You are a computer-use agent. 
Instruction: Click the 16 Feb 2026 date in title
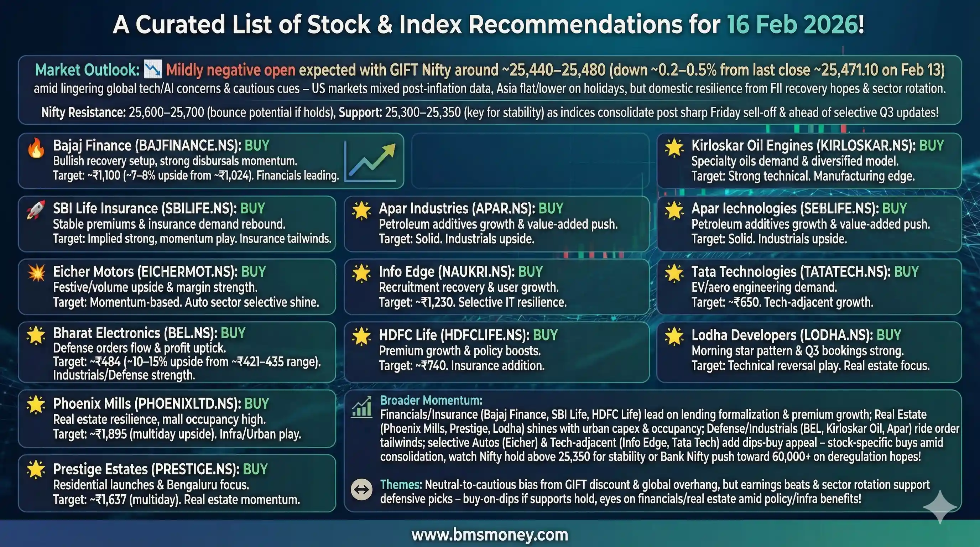tap(792, 25)
